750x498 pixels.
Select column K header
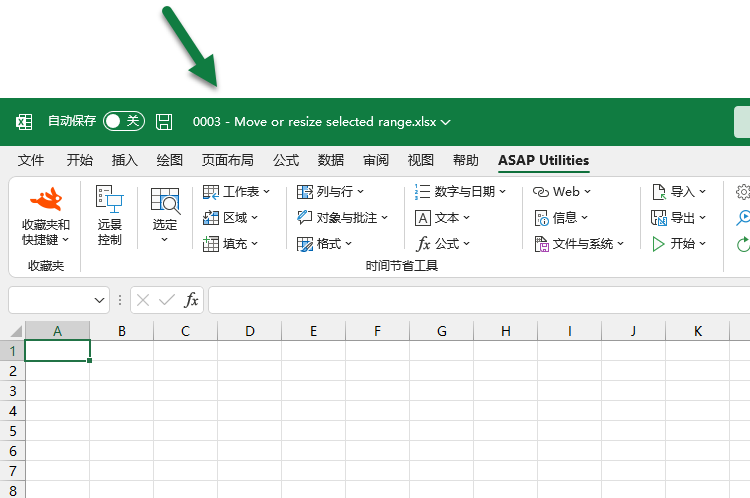click(698, 331)
